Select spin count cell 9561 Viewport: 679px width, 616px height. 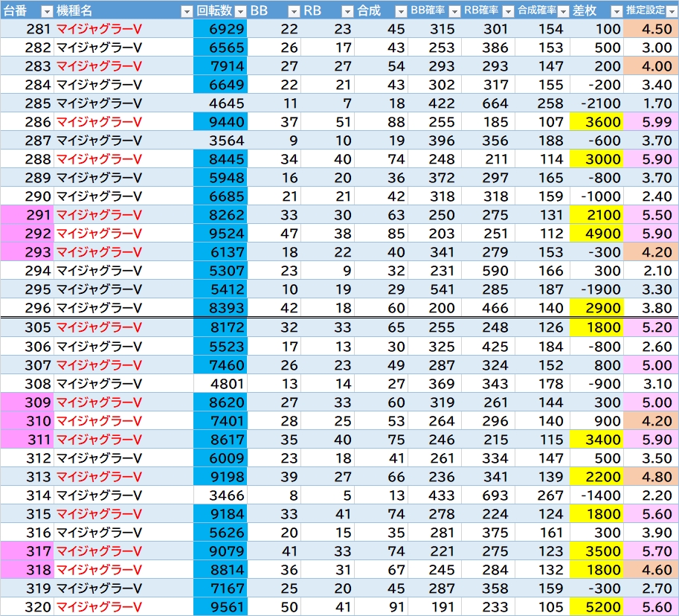pos(220,606)
